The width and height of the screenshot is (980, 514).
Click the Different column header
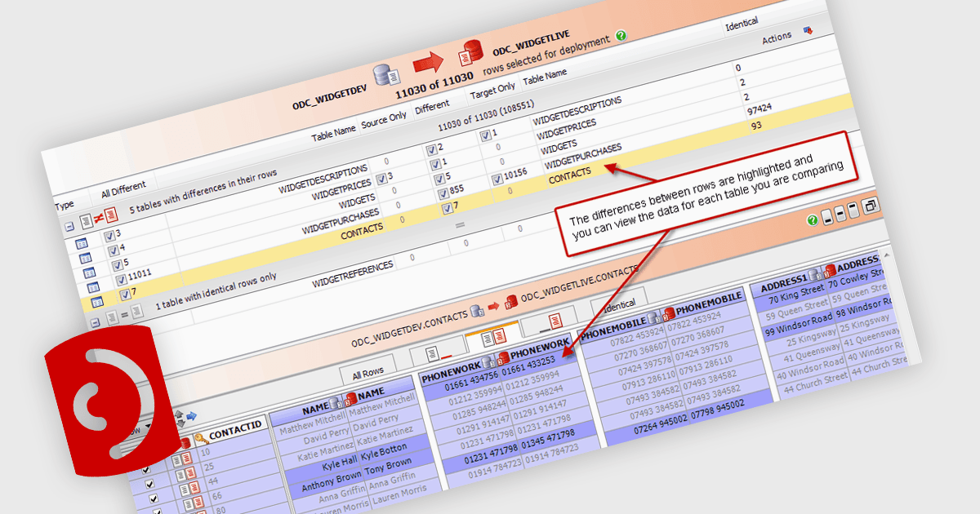[432, 108]
